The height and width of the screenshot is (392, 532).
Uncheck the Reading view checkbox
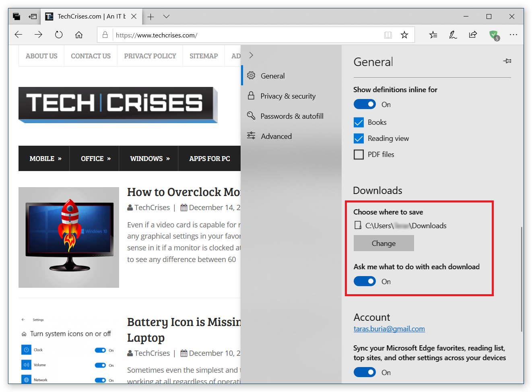click(359, 138)
